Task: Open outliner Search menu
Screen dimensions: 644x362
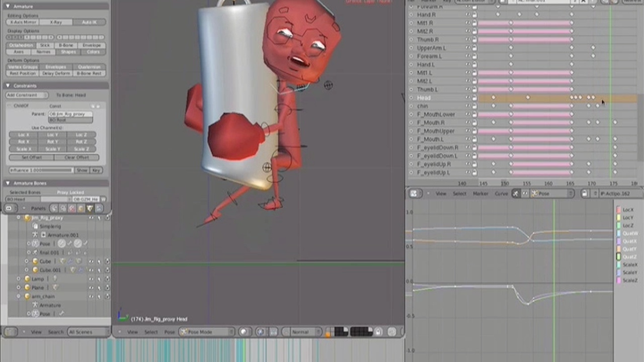Action: click(x=56, y=332)
